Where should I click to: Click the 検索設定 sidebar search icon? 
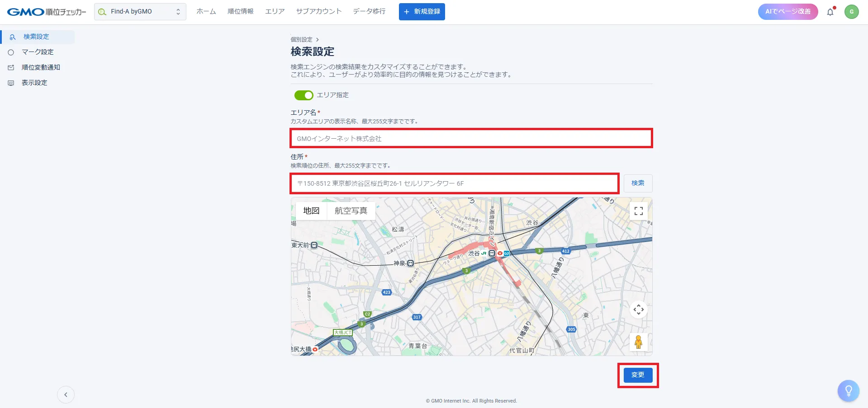13,37
